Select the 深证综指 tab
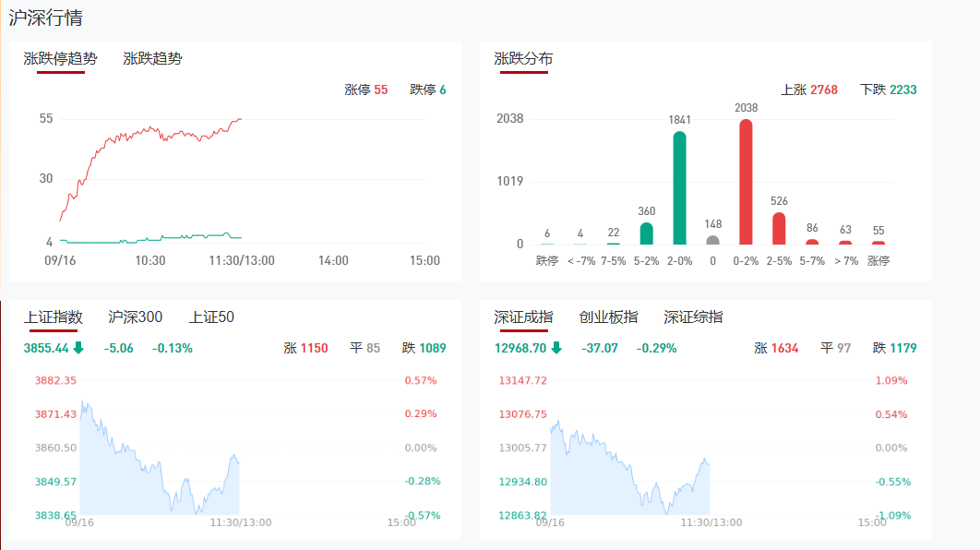 pos(693,317)
